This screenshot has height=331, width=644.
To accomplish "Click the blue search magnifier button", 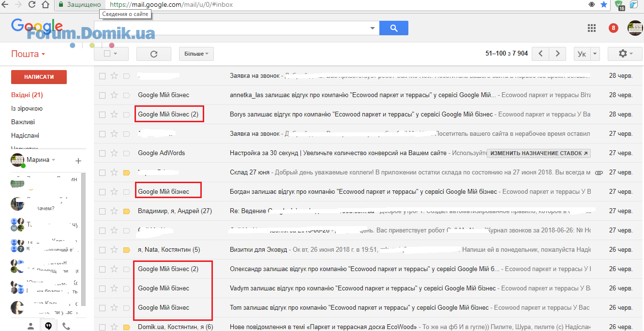I will pos(394,28).
